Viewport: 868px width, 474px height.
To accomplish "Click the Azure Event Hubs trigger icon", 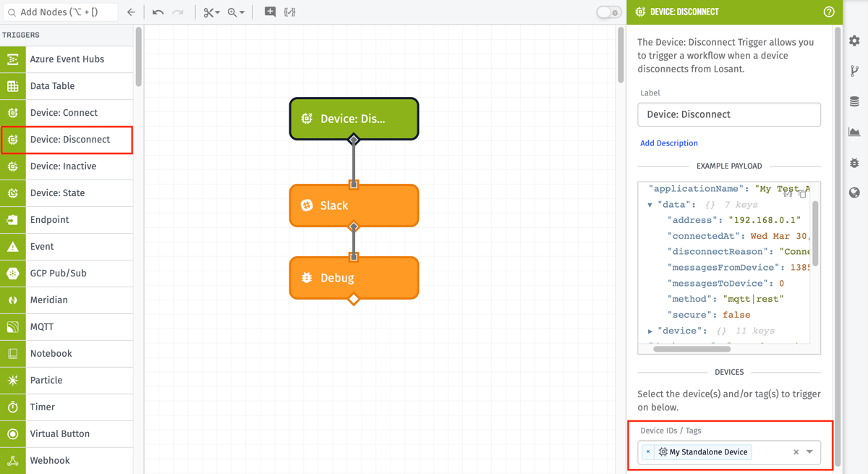I will 13,59.
